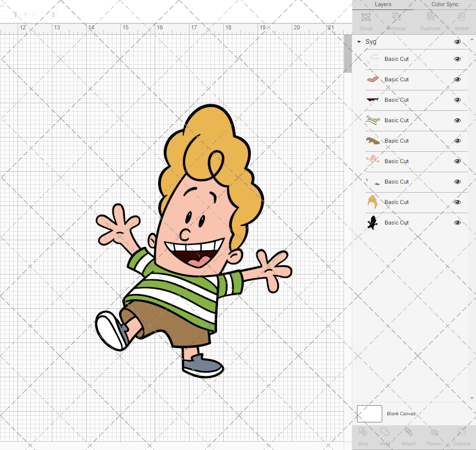Click into the Y position field
The height and width of the screenshot is (450, 476).
(x=40, y=15)
